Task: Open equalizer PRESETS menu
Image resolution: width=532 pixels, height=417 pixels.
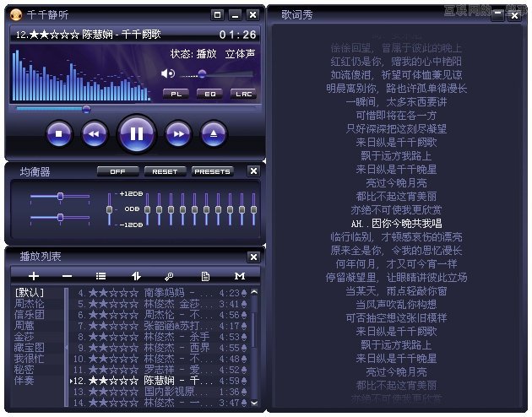Action: click(213, 171)
